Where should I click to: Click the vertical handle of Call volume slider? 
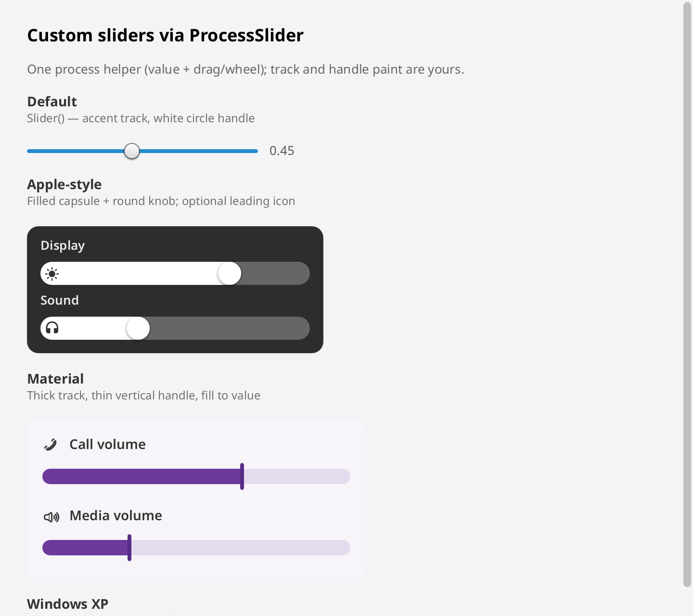coord(242,476)
